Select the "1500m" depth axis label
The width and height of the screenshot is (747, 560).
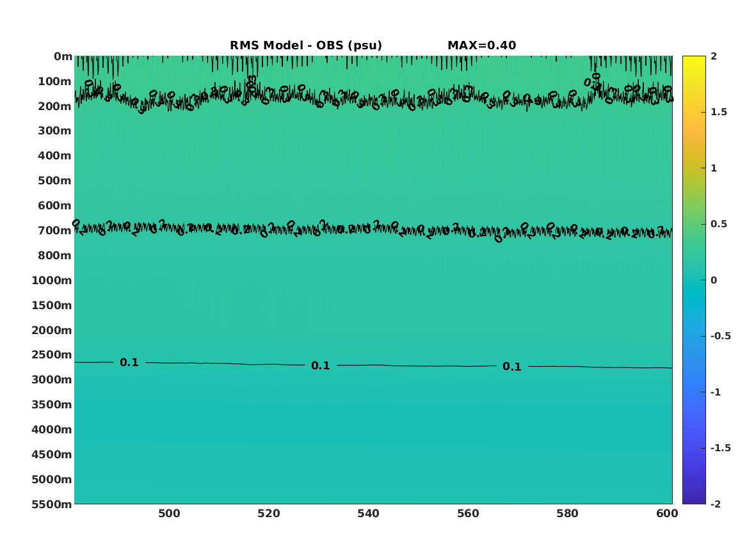(x=52, y=305)
